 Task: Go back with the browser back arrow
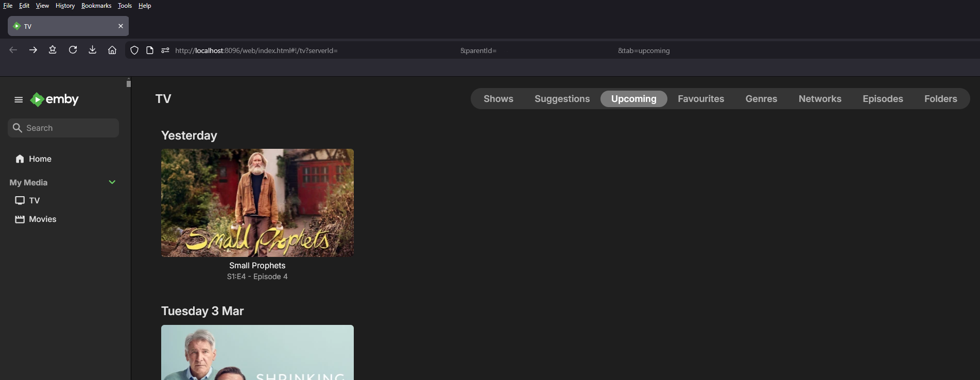[x=13, y=50]
